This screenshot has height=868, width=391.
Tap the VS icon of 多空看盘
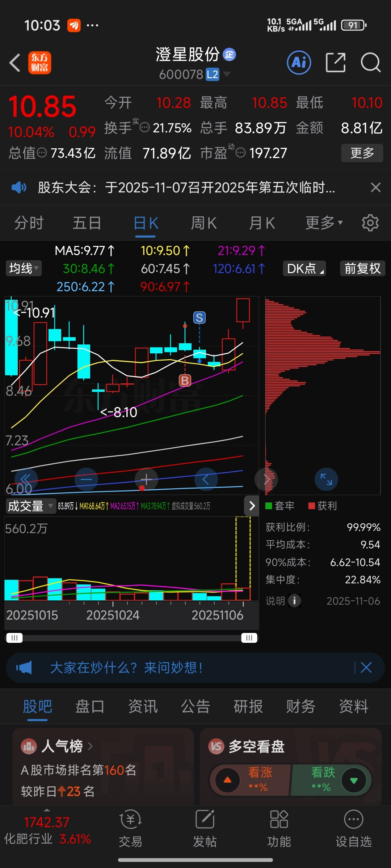pos(216,746)
